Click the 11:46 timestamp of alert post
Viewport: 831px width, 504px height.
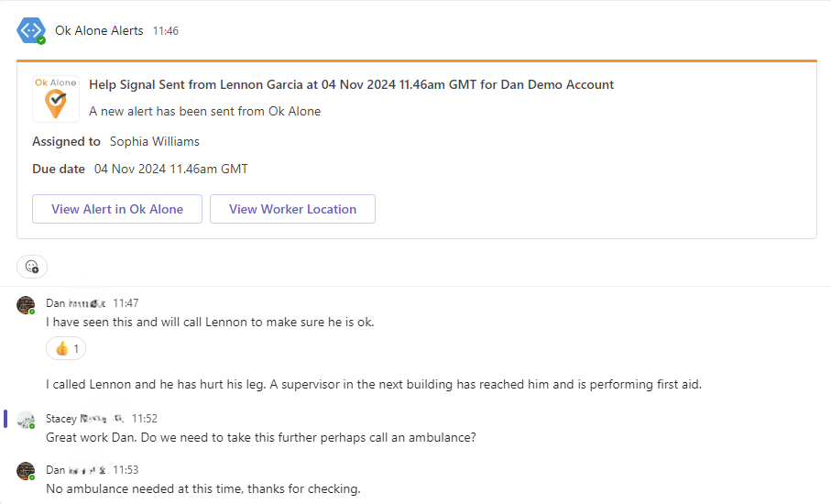point(166,31)
